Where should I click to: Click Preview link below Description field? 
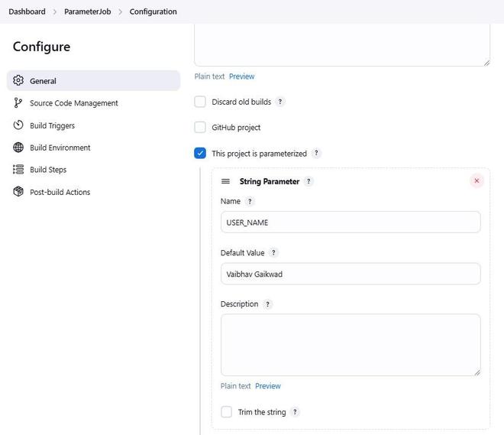click(x=268, y=386)
